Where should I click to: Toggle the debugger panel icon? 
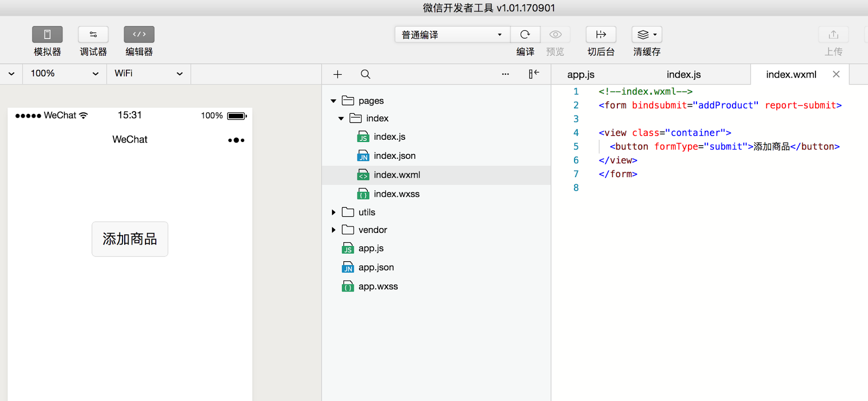tap(93, 35)
